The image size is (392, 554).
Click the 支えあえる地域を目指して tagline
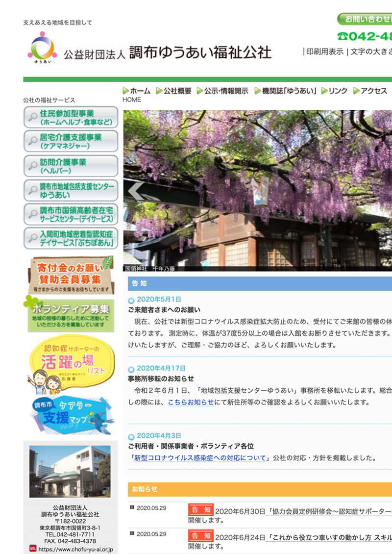pyautogui.click(x=57, y=23)
